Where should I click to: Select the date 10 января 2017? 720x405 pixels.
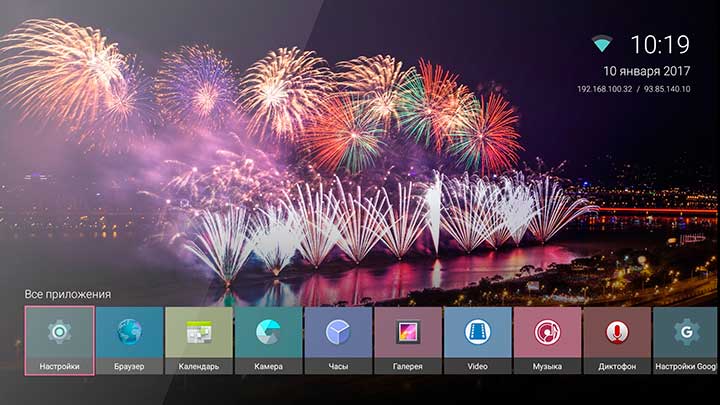(x=646, y=71)
